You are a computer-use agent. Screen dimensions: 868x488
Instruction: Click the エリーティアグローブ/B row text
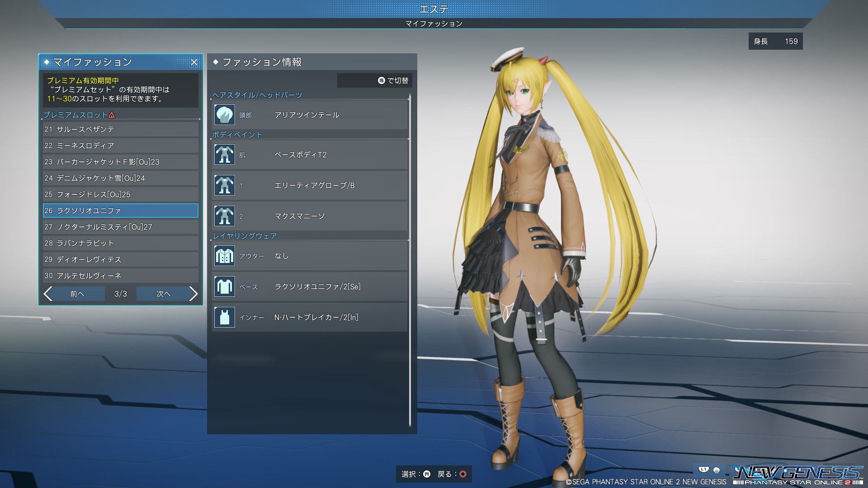coord(315,186)
